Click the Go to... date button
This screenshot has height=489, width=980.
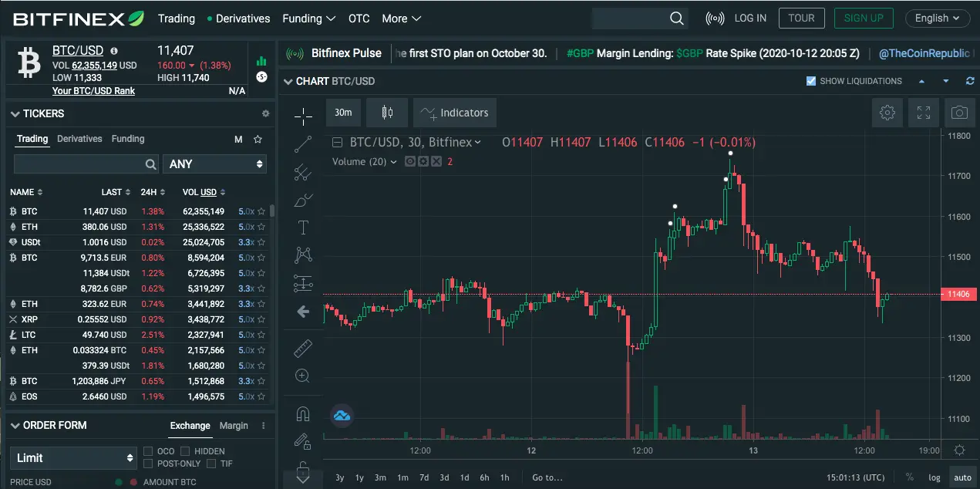click(547, 477)
